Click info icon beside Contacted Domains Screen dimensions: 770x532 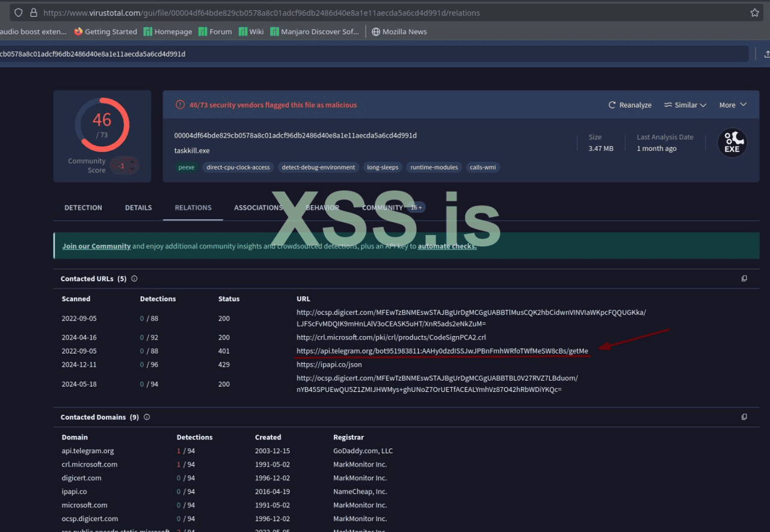click(x=147, y=417)
